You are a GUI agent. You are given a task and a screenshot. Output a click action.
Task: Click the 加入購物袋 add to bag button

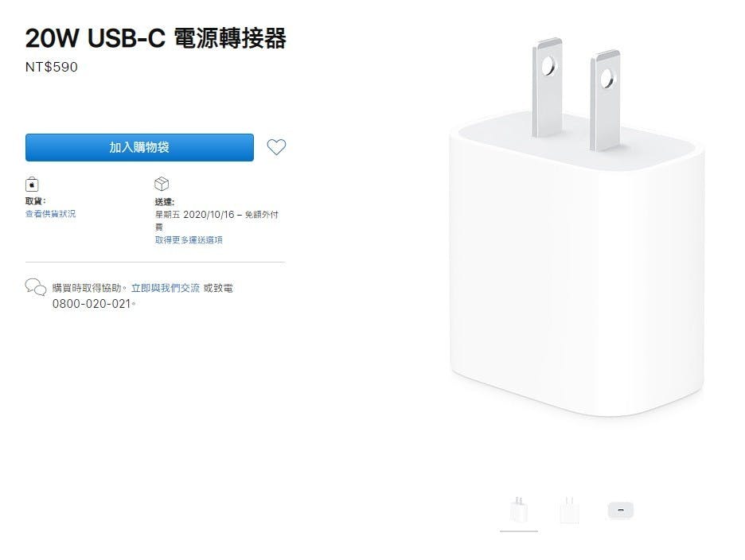pos(139,147)
